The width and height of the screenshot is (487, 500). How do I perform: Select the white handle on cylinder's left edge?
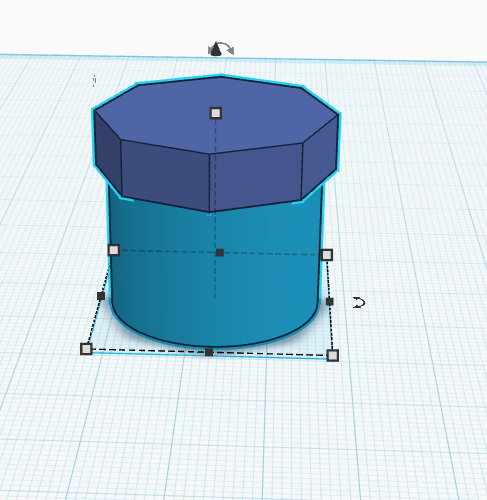click(114, 250)
